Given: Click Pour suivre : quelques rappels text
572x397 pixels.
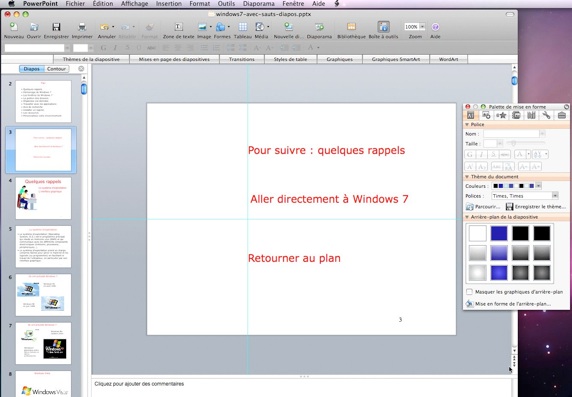Looking at the screenshot, I should tap(326, 150).
